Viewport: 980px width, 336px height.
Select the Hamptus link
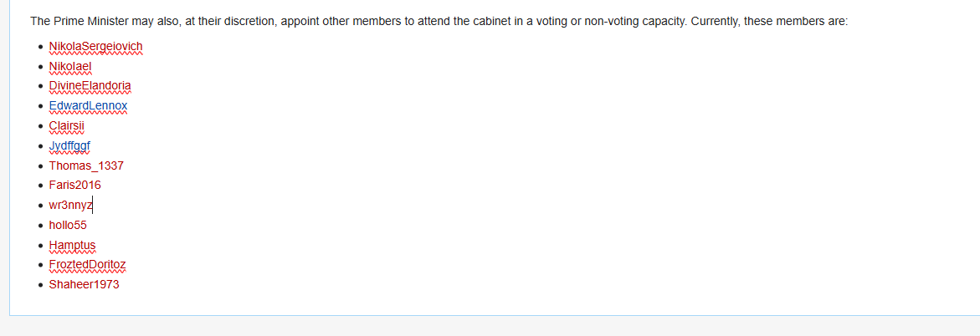coord(72,245)
